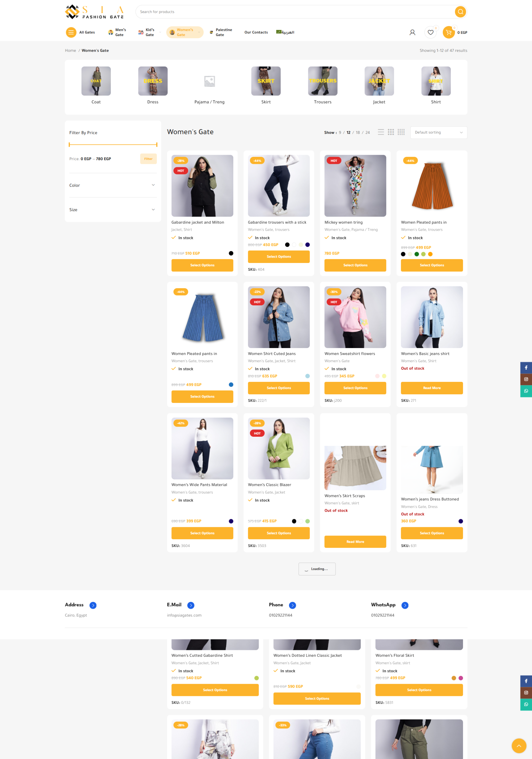This screenshot has height=759, width=532.
Task: Pick the green swatch on Women's Classic Blazer
Action: (307, 521)
